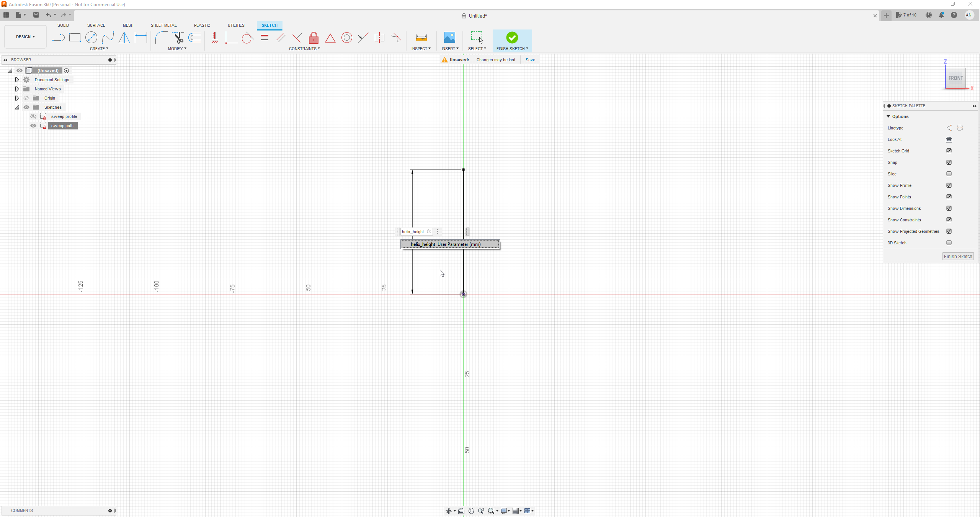Expand the Document Settings node

point(17,80)
